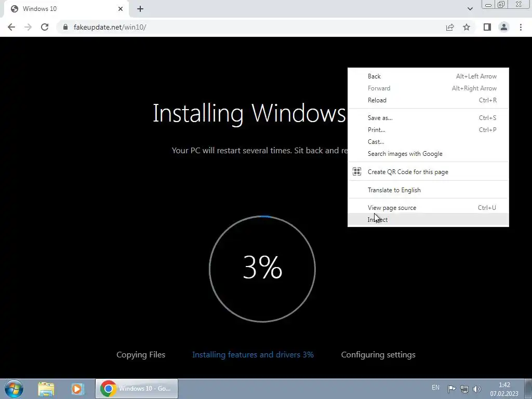Go back using browser back arrow
This screenshot has width=532, height=399.
pos(11,27)
